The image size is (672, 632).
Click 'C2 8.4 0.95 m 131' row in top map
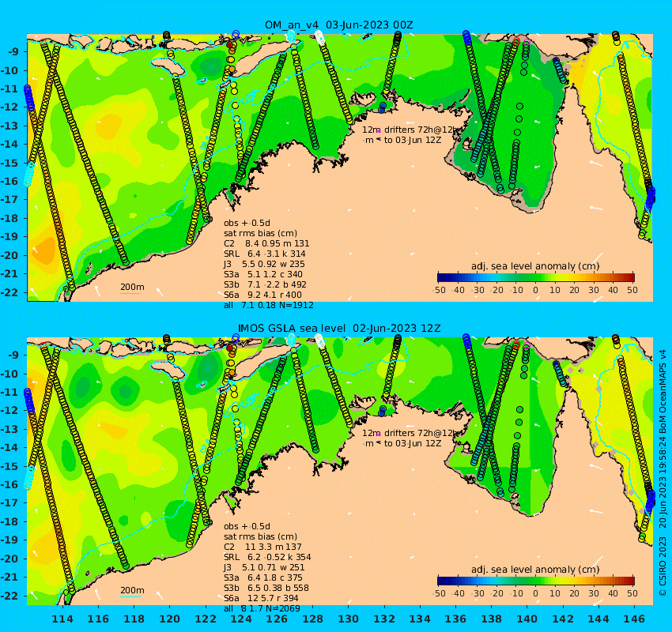266,243
